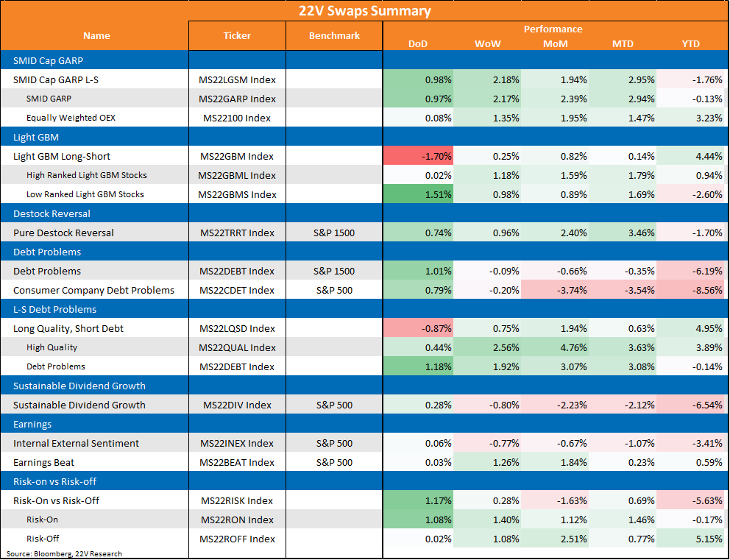Click the "L-S Debt Problems" section header
Viewport: 730px width, 560px height.
pyautogui.click(x=54, y=309)
